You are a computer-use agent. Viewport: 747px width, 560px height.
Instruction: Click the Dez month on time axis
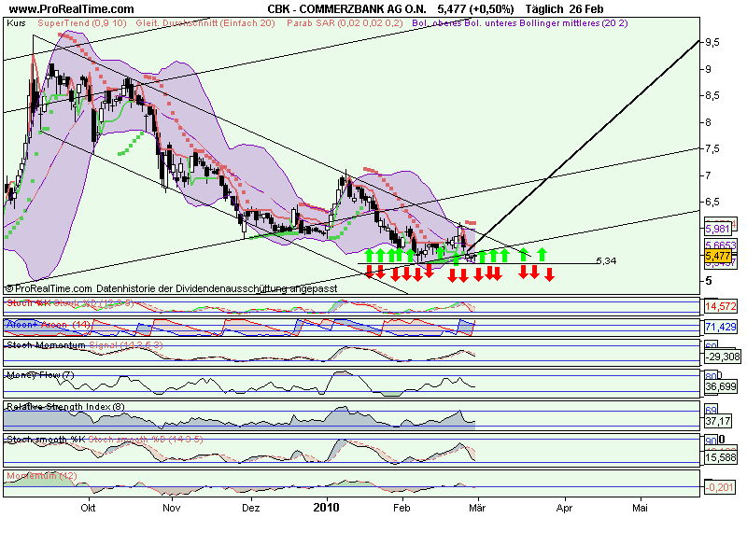tap(250, 508)
